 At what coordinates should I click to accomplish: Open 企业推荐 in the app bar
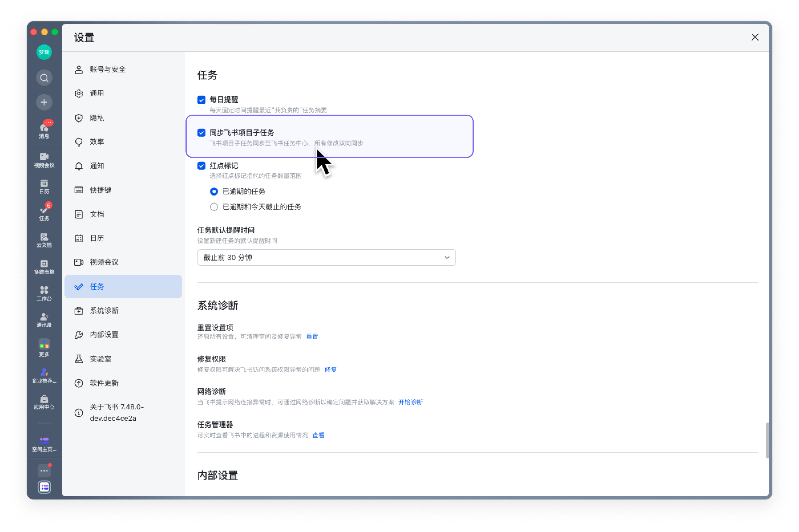44,376
